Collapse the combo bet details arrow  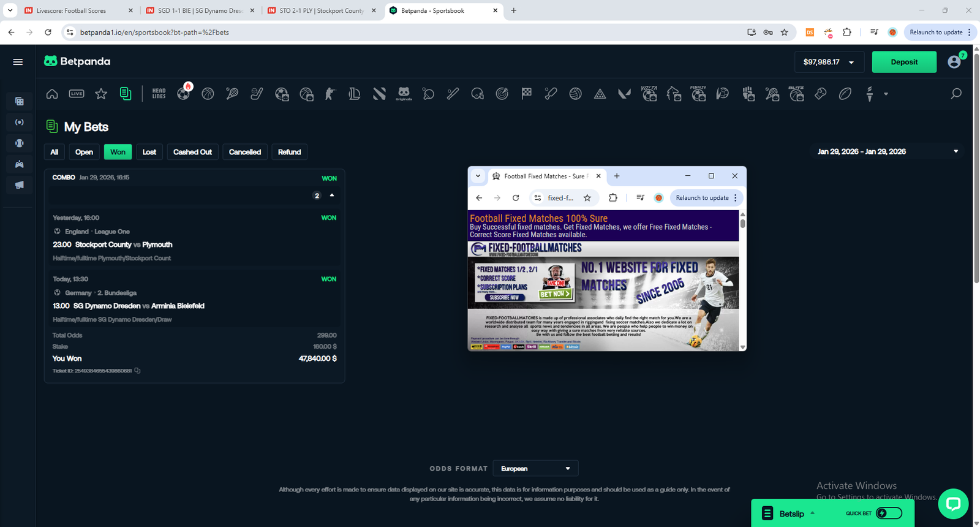(x=332, y=195)
